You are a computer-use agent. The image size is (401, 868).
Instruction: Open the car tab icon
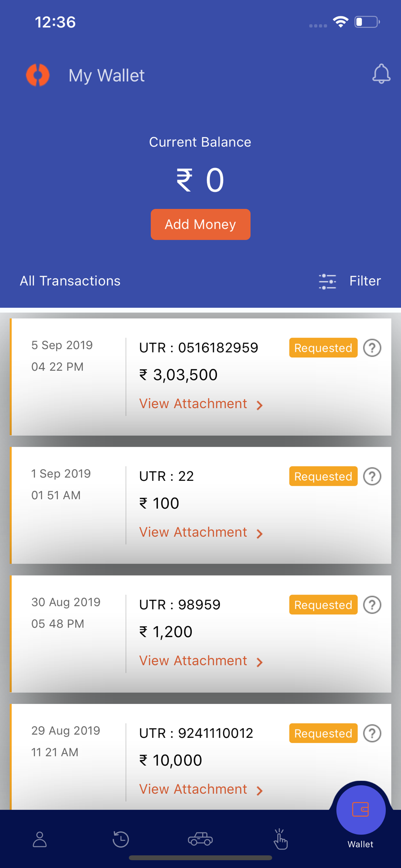tap(200, 839)
